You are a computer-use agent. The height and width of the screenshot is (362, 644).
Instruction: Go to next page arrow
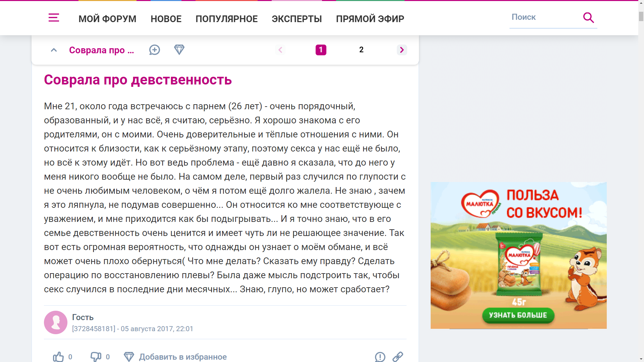point(402,50)
